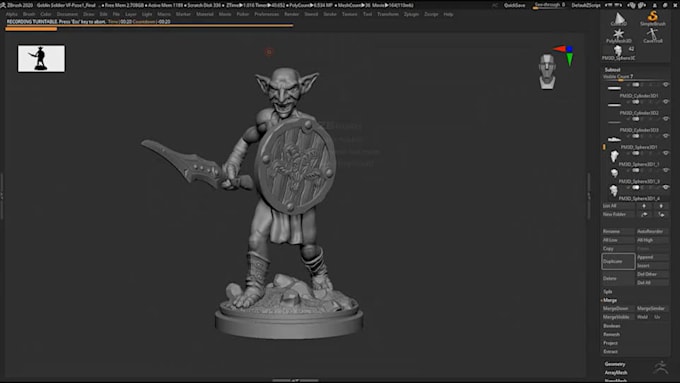Toggle visibility eye of PM3D_Cylinder3D1
The image size is (680, 383).
click(x=666, y=85)
